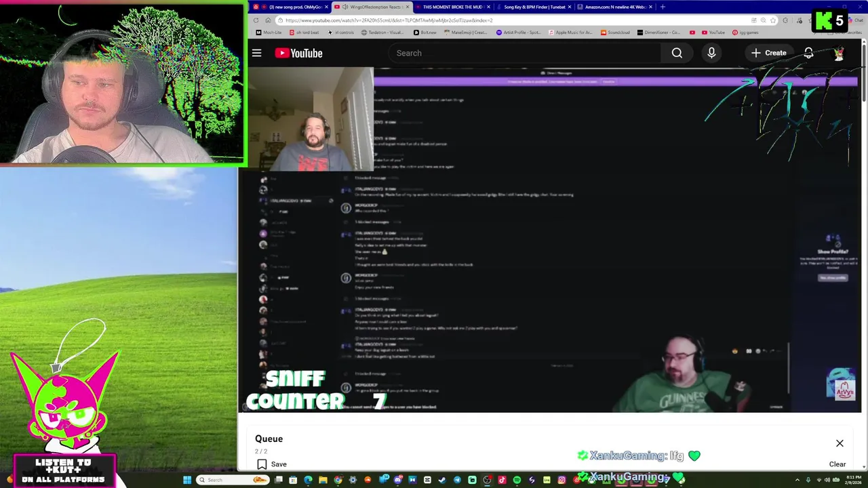Open the Windows Start menu
The height and width of the screenshot is (488, 868).
pyautogui.click(x=187, y=480)
